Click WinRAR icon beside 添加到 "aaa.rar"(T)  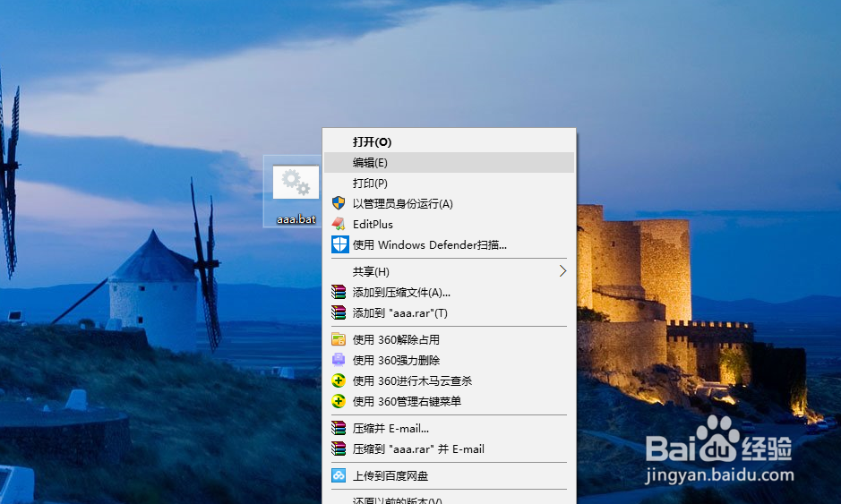click(x=339, y=312)
